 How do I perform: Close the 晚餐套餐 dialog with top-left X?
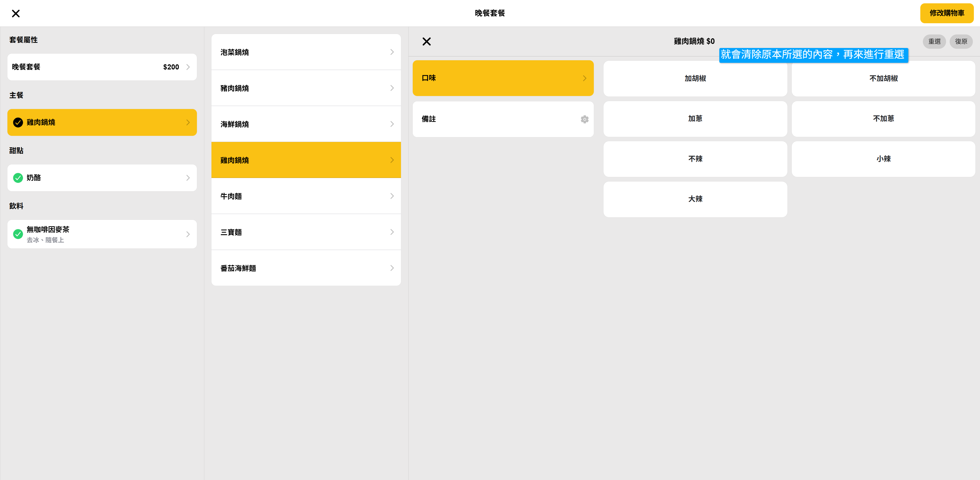16,14
